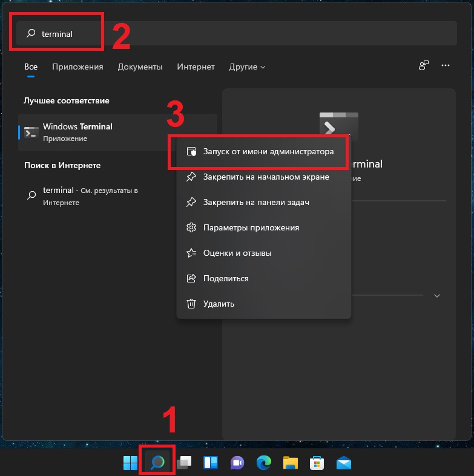Switch to the Интернет tab

[196, 67]
